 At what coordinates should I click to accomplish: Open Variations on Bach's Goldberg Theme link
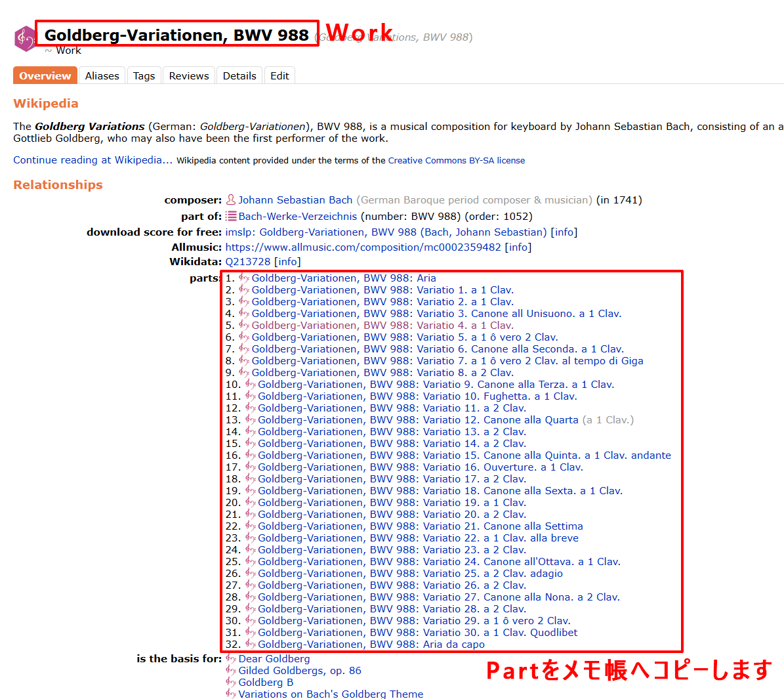(331, 694)
